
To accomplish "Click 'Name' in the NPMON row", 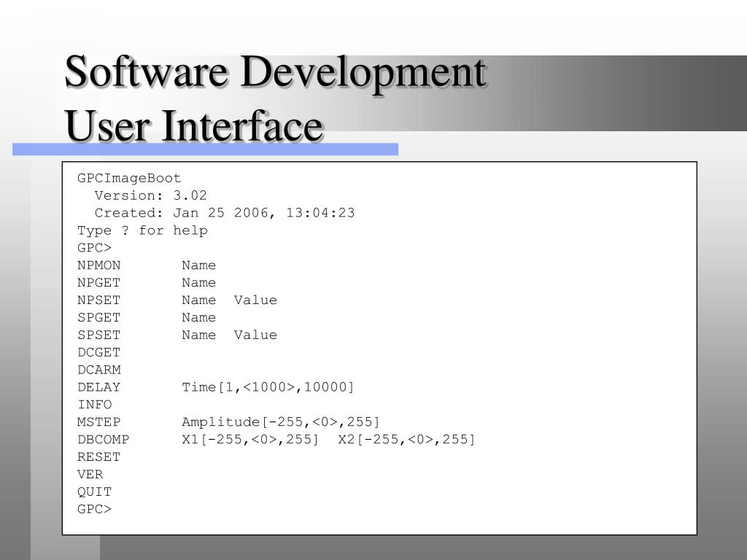I will pyautogui.click(x=198, y=265).
